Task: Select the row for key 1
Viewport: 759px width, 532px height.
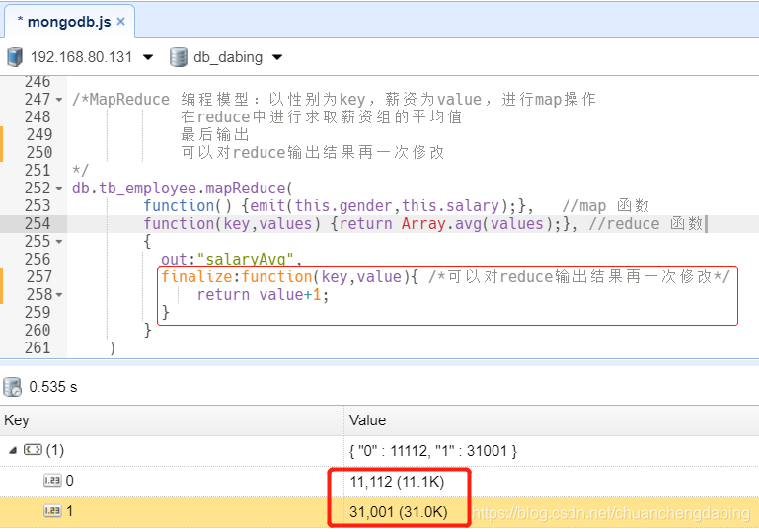Action: tap(379, 511)
